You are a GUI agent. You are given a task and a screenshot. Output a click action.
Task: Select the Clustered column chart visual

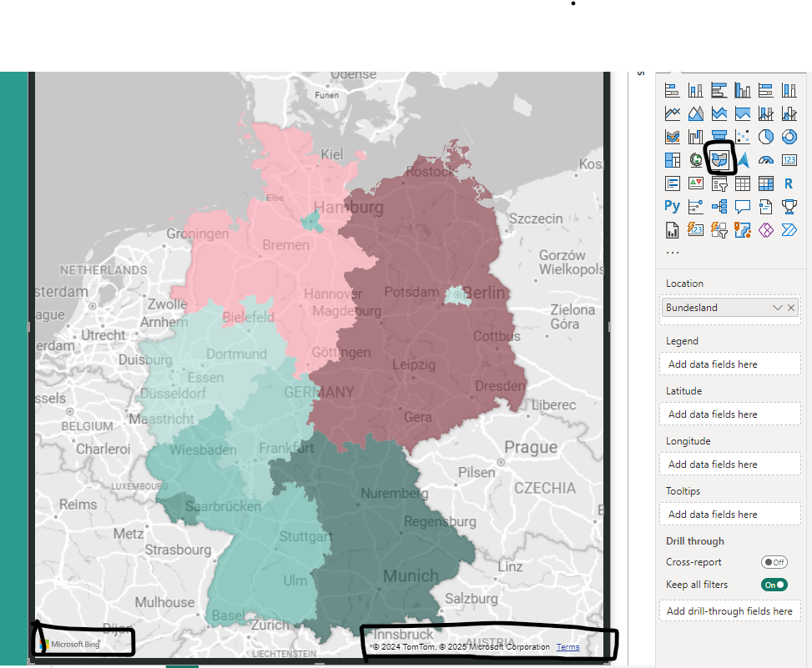[x=743, y=91]
